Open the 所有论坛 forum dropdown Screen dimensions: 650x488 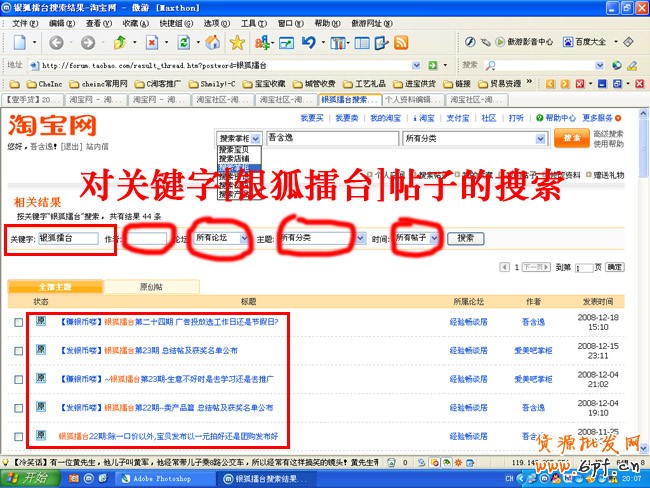221,238
